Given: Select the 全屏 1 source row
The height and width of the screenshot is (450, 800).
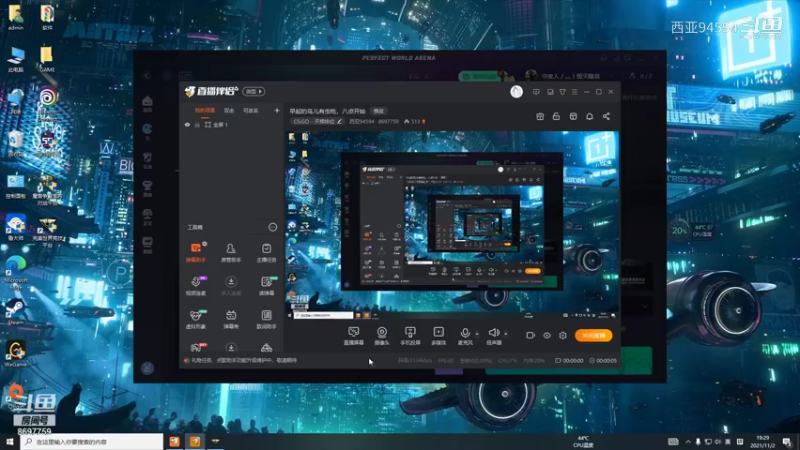Looking at the screenshot, I should pyautogui.click(x=232, y=124).
